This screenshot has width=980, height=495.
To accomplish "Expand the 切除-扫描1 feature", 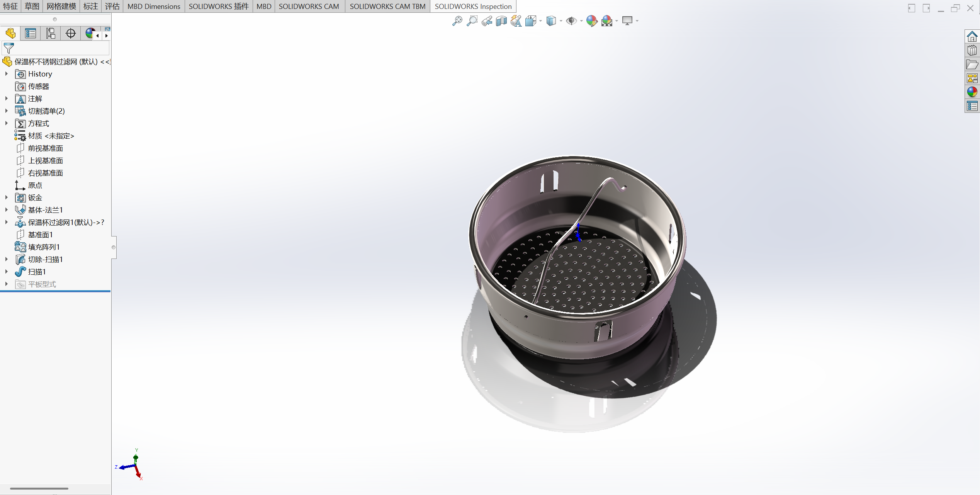I will click(7, 259).
